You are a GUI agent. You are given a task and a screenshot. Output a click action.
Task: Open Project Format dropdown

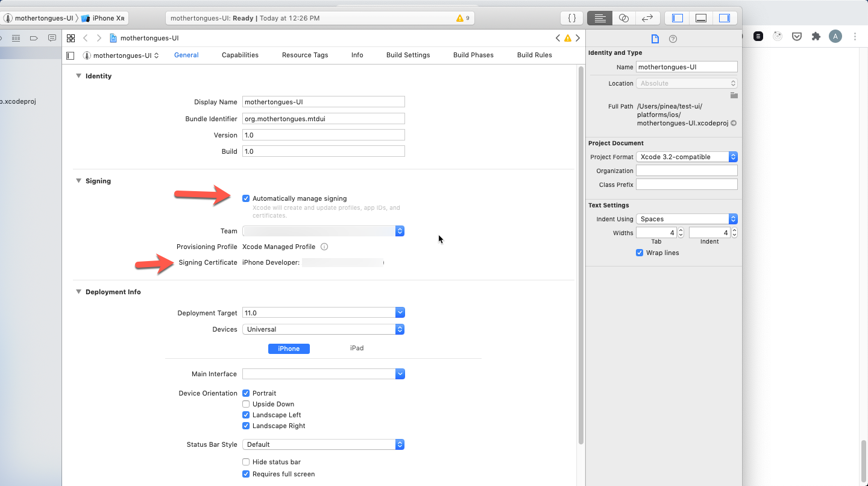pyautogui.click(x=687, y=157)
